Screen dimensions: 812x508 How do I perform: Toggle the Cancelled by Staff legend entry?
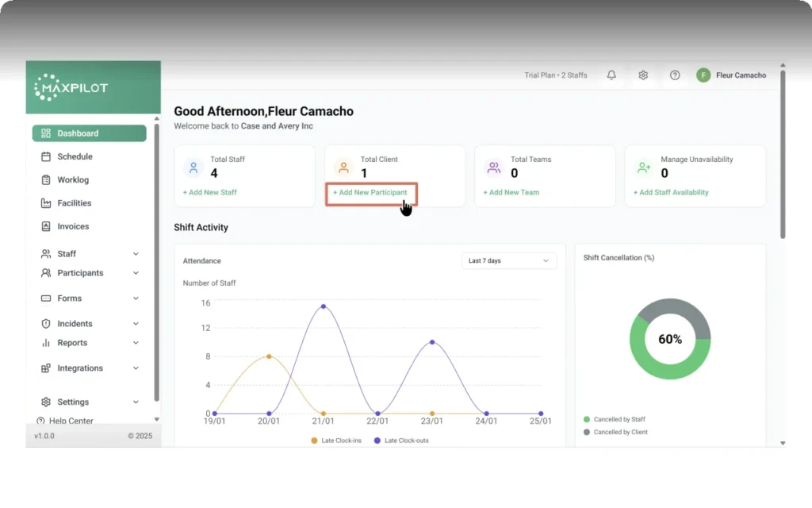pyautogui.click(x=615, y=419)
